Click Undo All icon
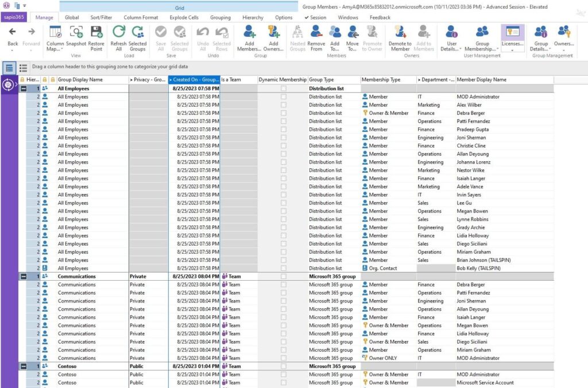Image resolution: width=588 pixels, height=388 pixels. coord(203,32)
